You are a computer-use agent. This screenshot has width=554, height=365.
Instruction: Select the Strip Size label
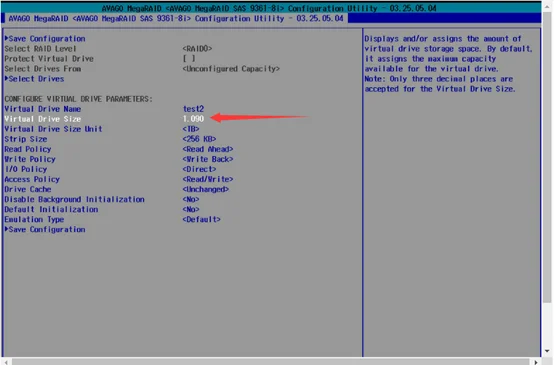[x=25, y=139]
